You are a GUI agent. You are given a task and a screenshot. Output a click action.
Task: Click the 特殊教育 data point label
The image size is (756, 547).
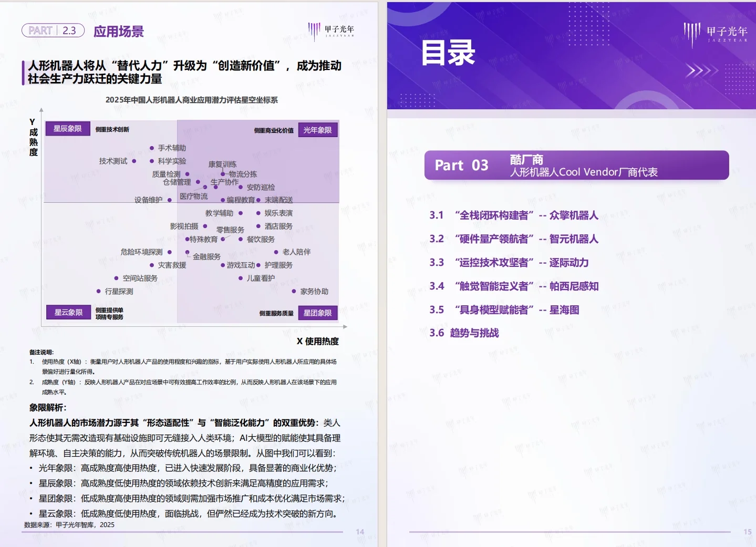[x=203, y=240]
